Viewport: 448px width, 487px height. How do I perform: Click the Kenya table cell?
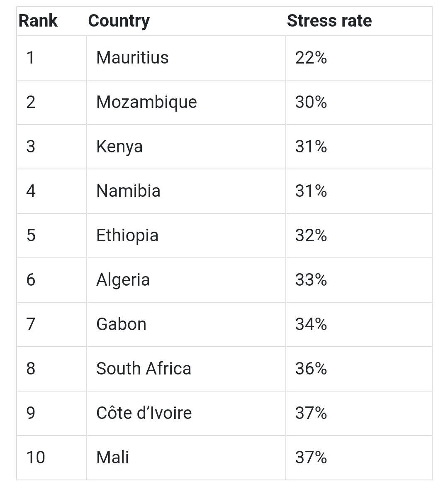(x=119, y=147)
